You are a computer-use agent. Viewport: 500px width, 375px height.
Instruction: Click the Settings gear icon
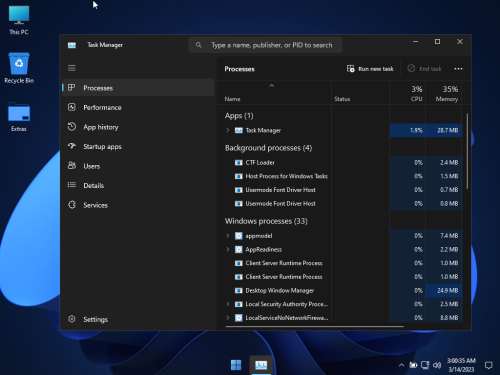[72, 319]
